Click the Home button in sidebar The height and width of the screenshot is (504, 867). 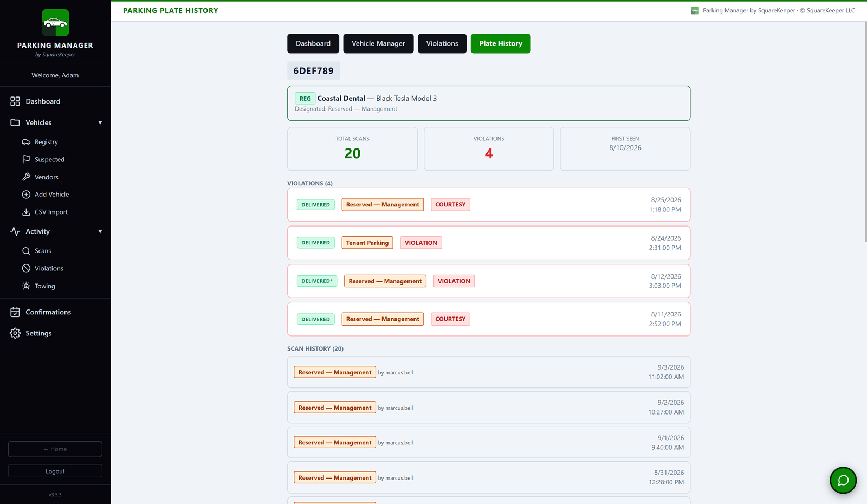[55, 449]
